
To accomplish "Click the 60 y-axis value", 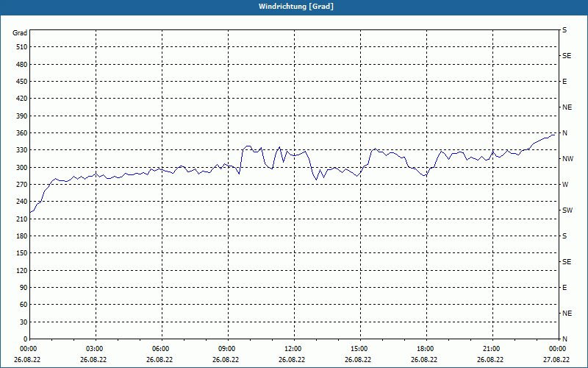I will click(x=24, y=305).
